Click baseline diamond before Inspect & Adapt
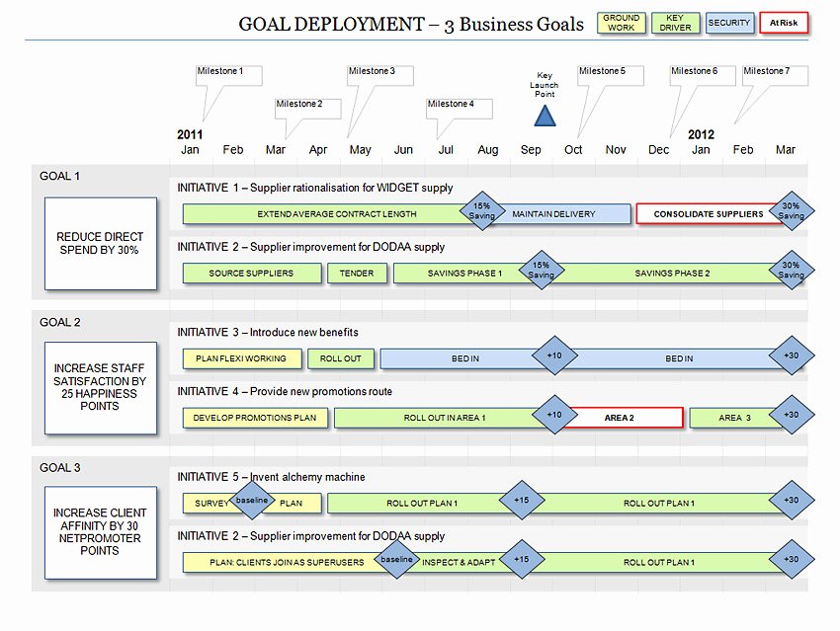Image resolution: width=840 pixels, height=631 pixels. point(397,559)
